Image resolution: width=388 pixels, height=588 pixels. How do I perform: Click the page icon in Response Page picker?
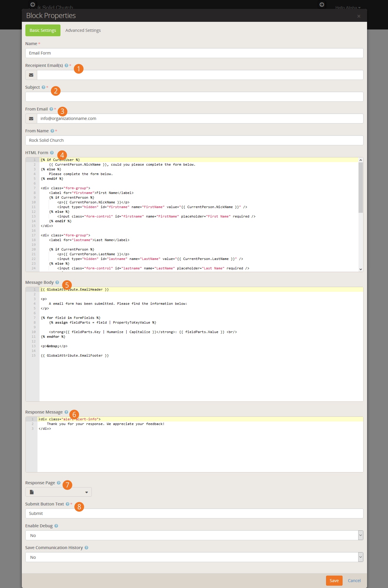[32, 492]
